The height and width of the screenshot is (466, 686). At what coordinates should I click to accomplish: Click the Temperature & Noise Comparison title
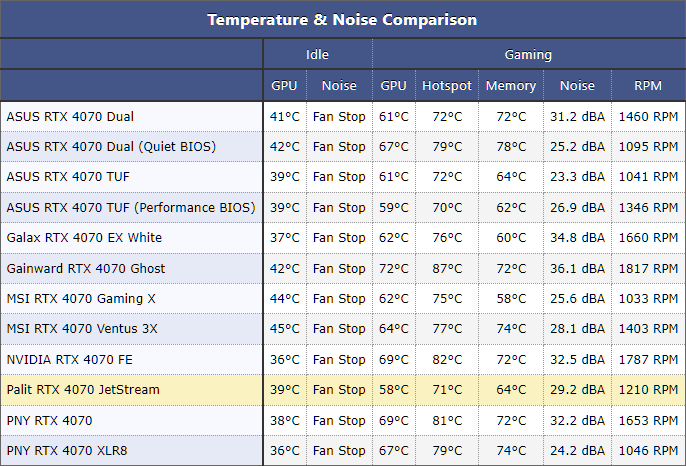(342, 20)
